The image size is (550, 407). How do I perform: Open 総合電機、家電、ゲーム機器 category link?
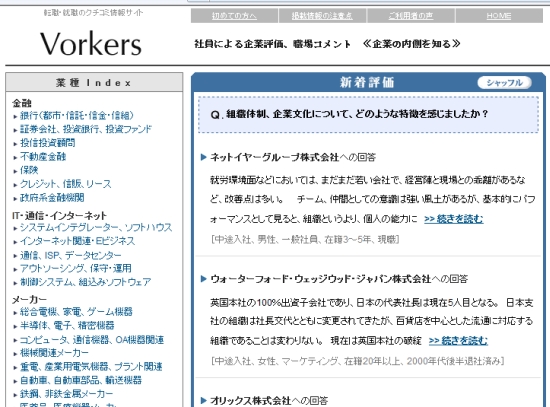click(x=76, y=312)
